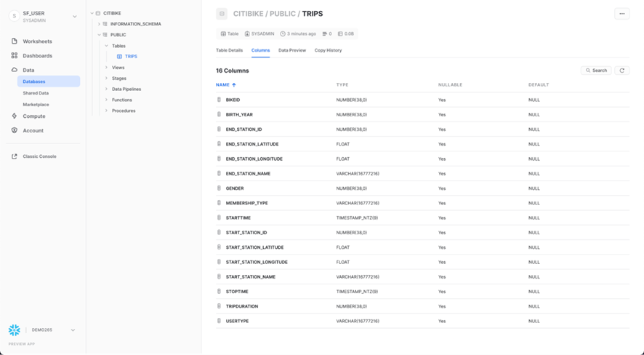Open the Copy History tab
644x355 pixels.
[x=328, y=51]
